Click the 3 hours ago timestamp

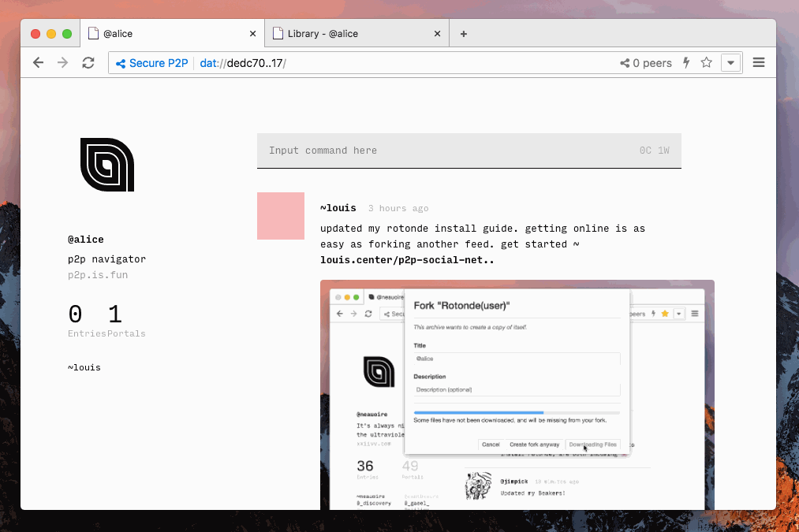(x=398, y=208)
